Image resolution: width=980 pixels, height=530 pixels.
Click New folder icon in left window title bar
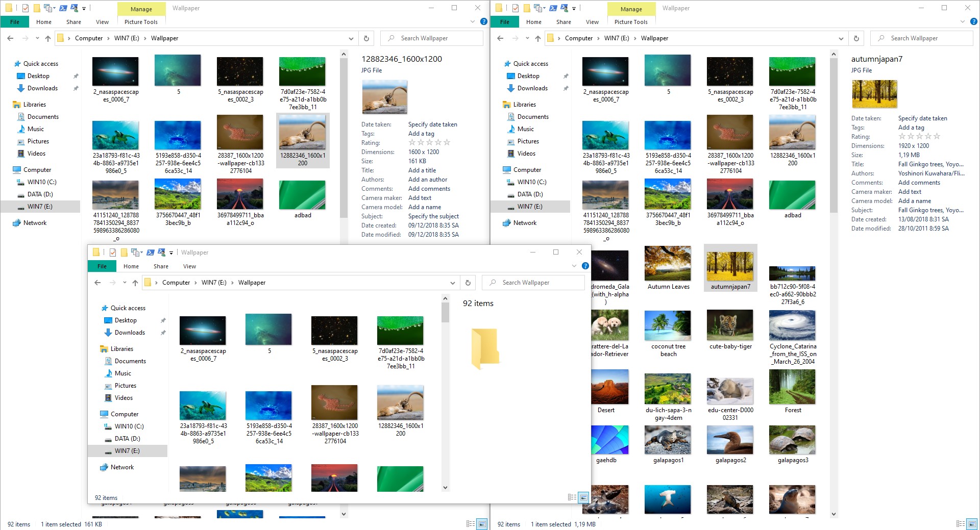[37, 8]
